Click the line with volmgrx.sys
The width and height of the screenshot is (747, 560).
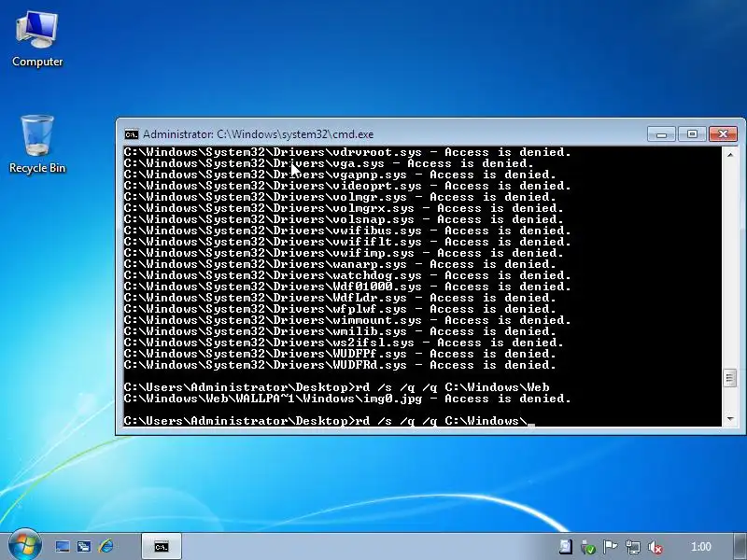click(344, 208)
